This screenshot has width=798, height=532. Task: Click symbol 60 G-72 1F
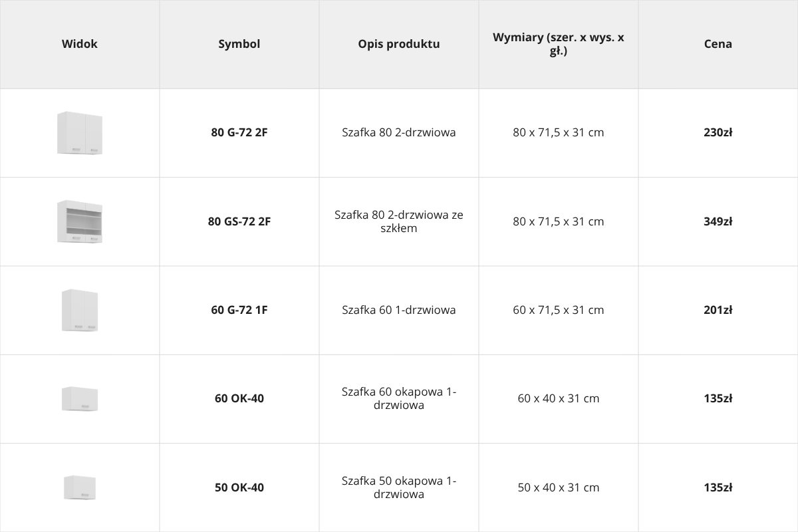click(x=239, y=310)
